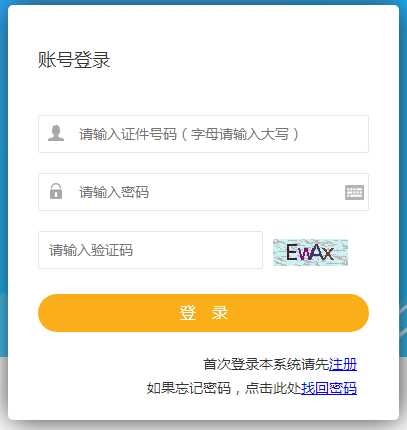407x430 pixels.
Task: Click the padlock icon in password field
Action: (56, 191)
